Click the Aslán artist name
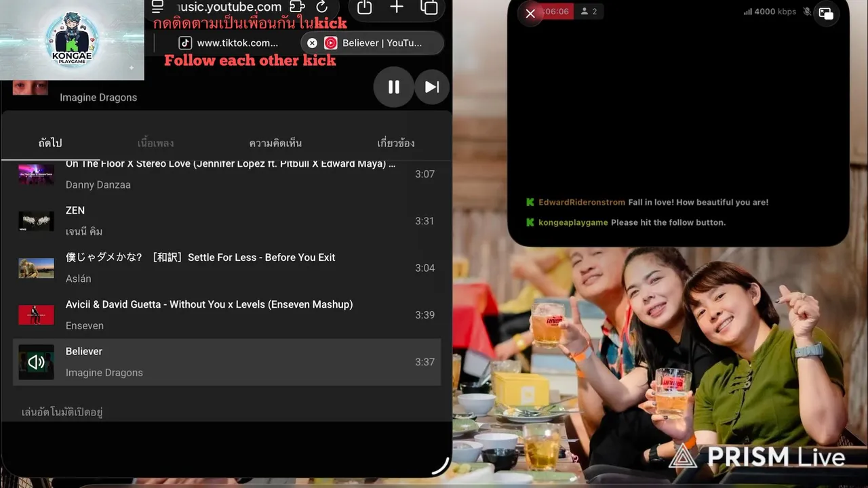This screenshot has height=488, width=868. [x=78, y=279]
